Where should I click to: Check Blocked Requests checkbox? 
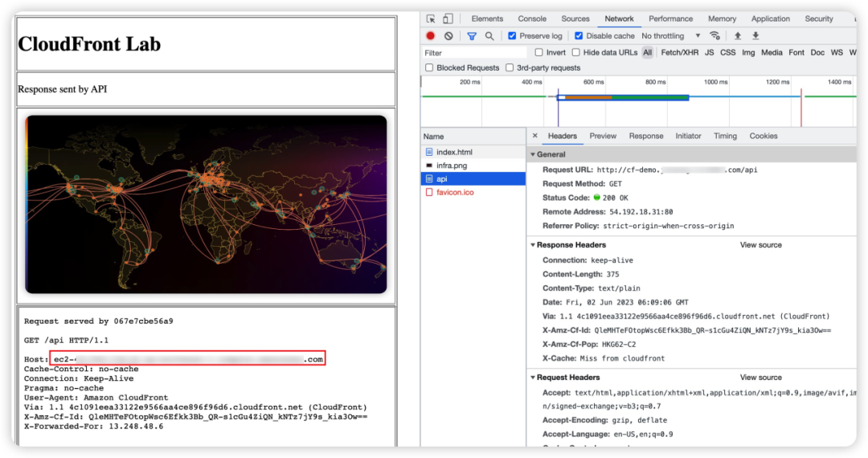click(x=429, y=67)
